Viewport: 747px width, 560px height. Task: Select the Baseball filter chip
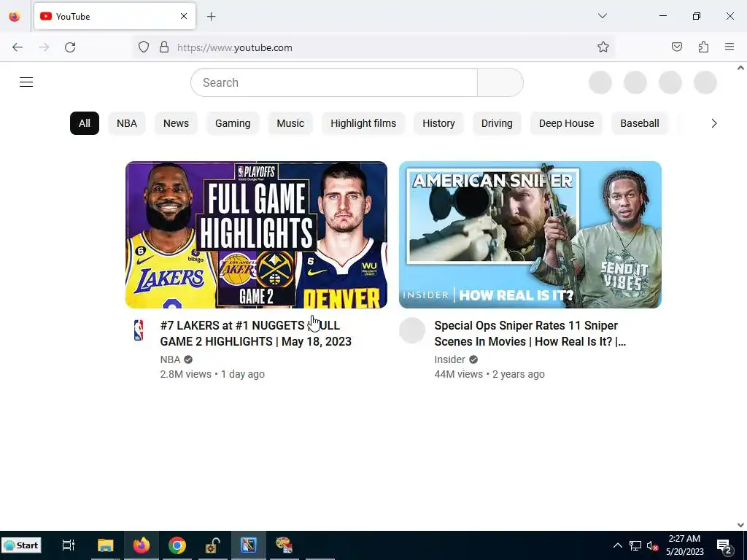click(639, 123)
